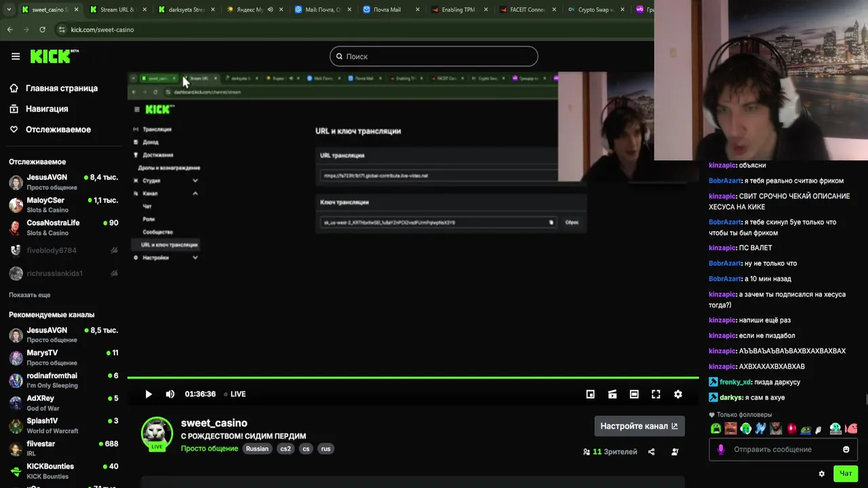Close the sweet_casino browser tab
Screen dimensions: 868x488
(x=76, y=10)
